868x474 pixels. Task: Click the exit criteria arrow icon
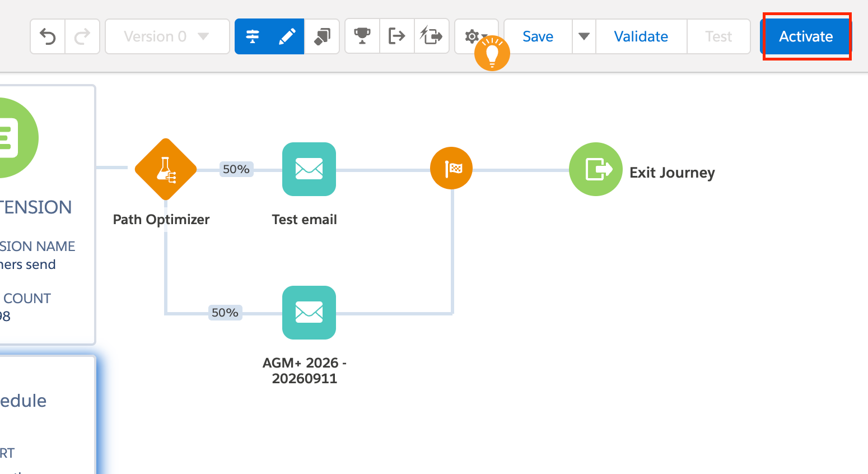tap(397, 36)
